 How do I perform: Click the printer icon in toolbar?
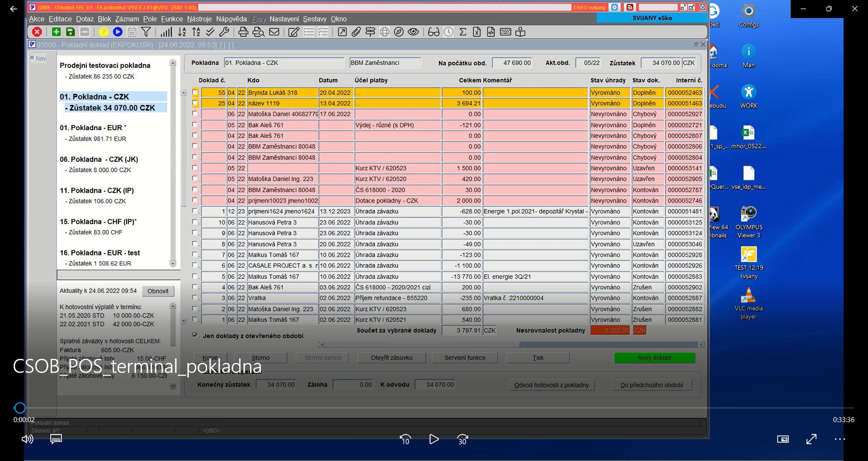point(243,32)
